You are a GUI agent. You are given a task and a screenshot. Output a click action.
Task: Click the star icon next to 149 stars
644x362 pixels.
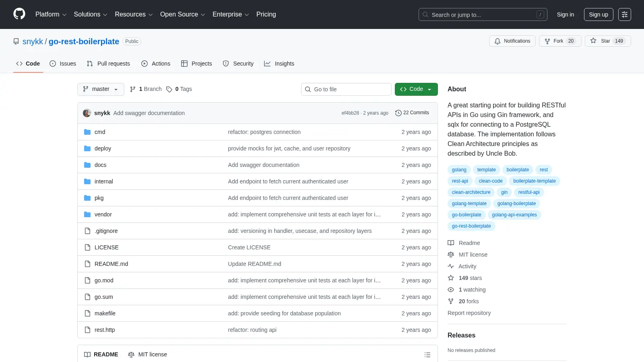tap(451, 278)
